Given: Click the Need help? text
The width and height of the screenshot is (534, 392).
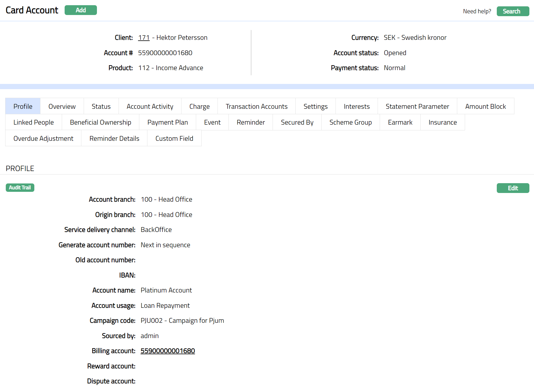Looking at the screenshot, I should 477,11.
